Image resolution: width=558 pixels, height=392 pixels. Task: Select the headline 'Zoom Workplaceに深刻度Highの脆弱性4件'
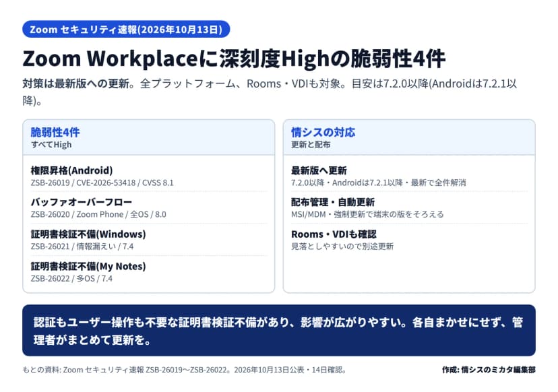point(234,59)
